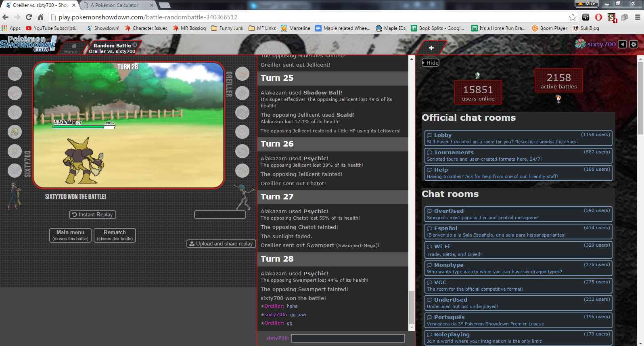Open a new browser tab
Image resolution: width=644 pixels, height=346 pixels.
point(164,5)
